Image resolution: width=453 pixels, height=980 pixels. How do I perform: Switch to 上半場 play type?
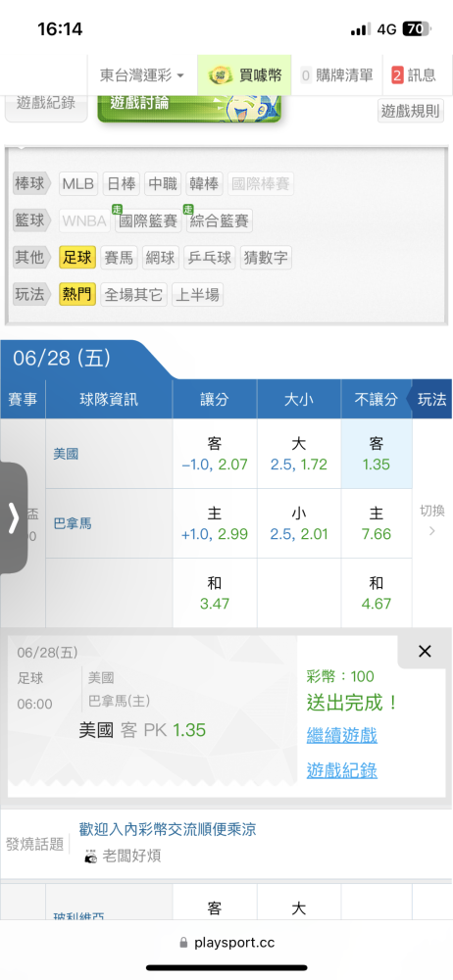(197, 294)
